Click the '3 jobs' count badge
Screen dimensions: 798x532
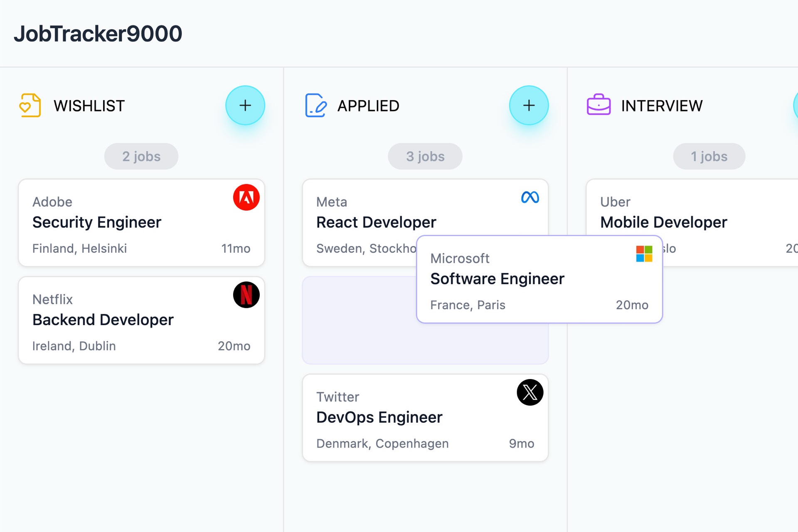425,156
